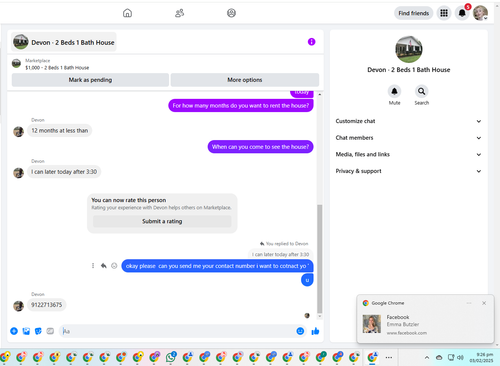Send a thumbs-up like

click(x=315, y=331)
